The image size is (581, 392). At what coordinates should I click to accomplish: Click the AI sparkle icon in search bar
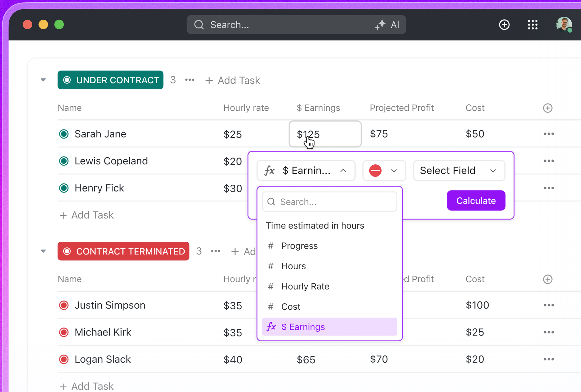[x=380, y=25]
